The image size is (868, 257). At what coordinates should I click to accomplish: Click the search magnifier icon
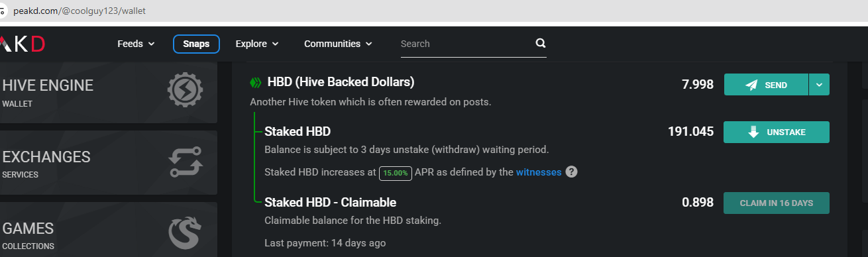[x=540, y=44]
